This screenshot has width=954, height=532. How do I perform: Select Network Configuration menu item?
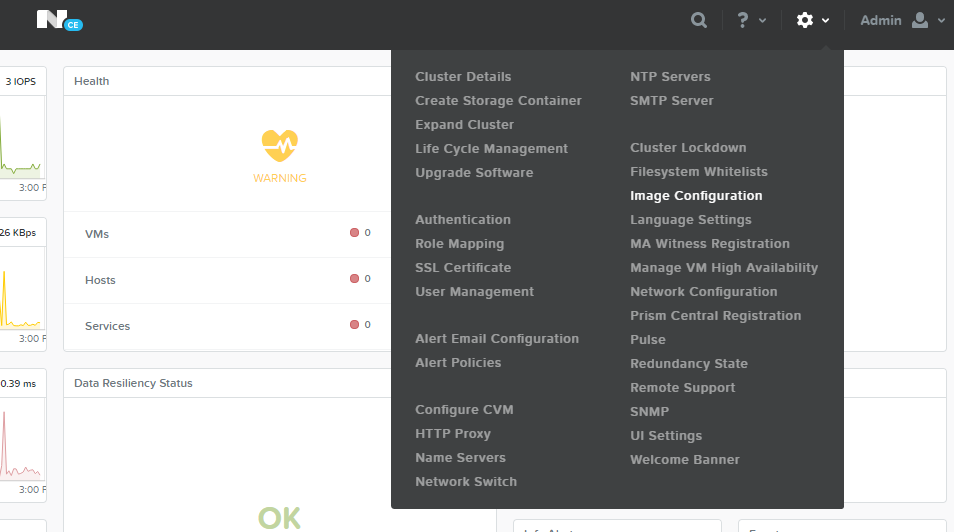click(703, 292)
